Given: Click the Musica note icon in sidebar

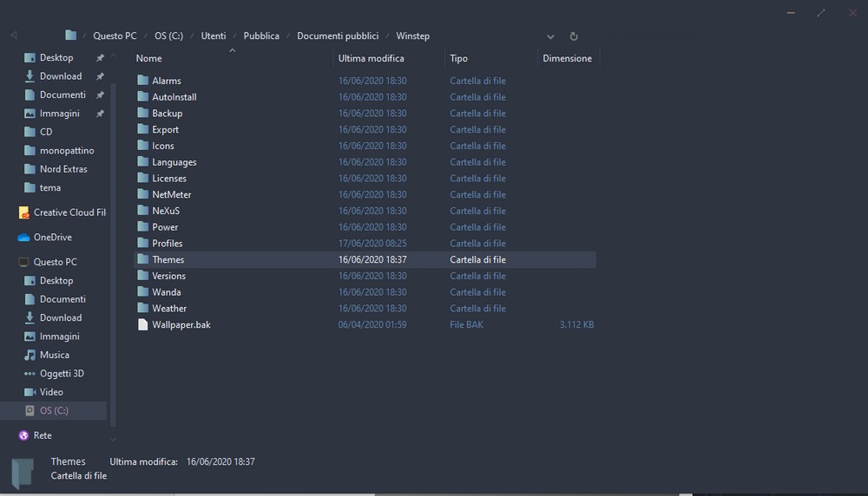Looking at the screenshot, I should [30, 355].
